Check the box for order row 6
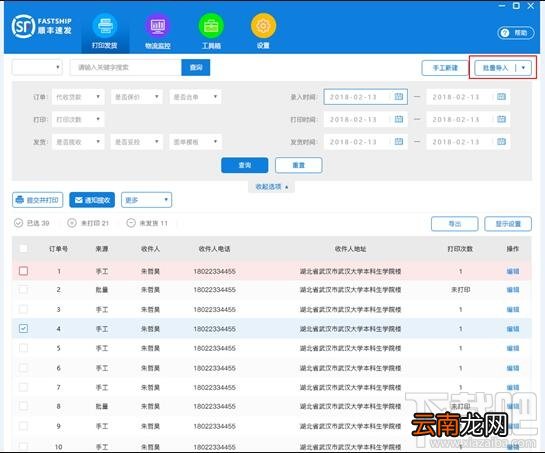The height and width of the screenshot is (453, 545). (23, 367)
